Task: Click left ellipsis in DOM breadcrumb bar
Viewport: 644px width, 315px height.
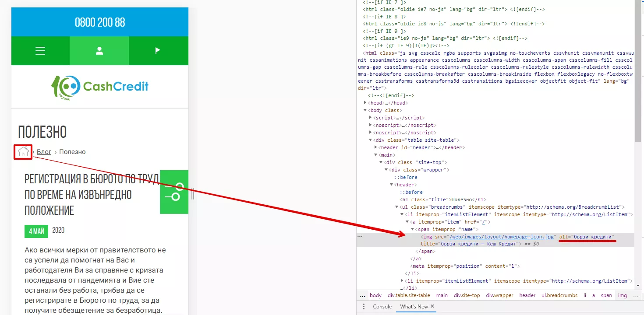Action: point(362,295)
